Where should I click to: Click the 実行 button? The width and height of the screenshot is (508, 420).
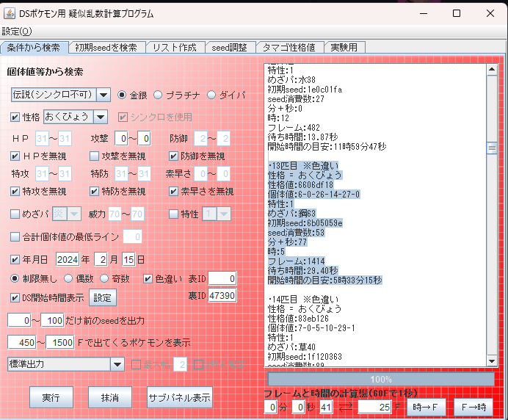pyautogui.click(x=51, y=397)
